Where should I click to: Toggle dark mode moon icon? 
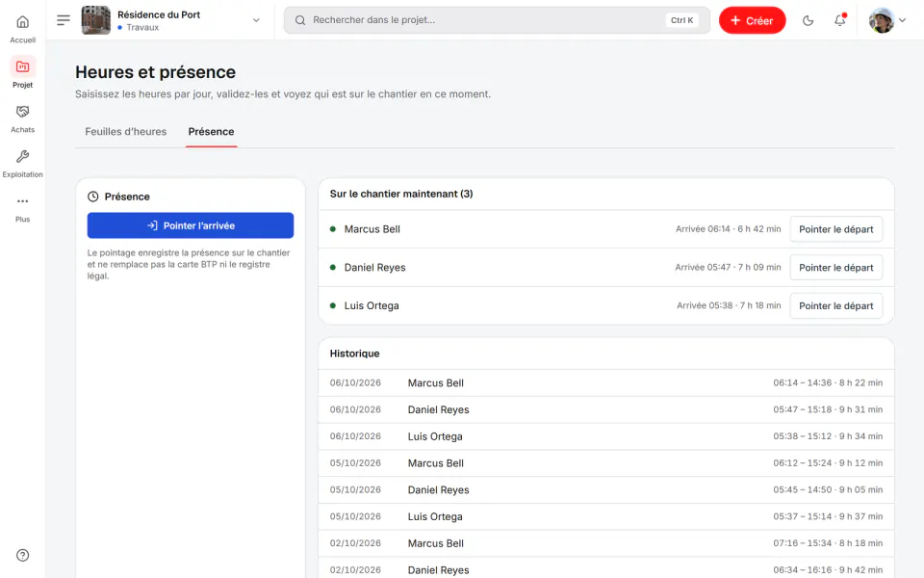tap(808, 20)
